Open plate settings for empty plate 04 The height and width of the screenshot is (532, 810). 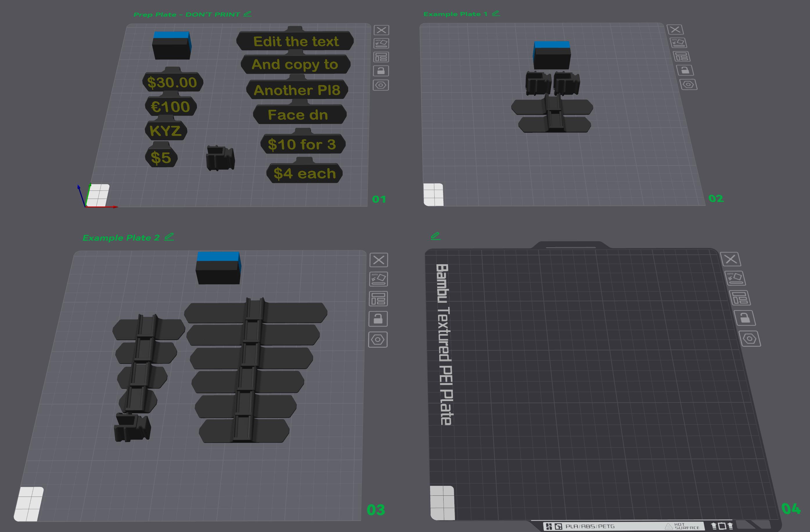[750, 339]
